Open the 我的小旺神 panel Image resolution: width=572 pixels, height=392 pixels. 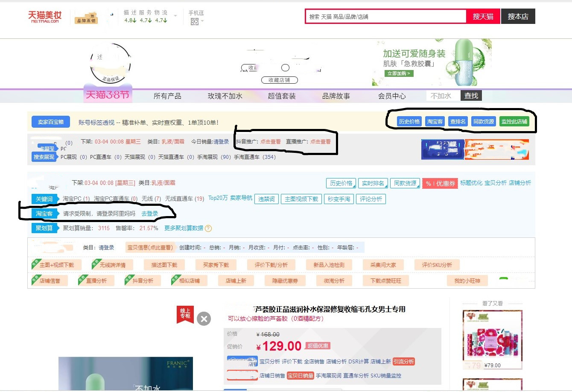[x=467, y=280]
